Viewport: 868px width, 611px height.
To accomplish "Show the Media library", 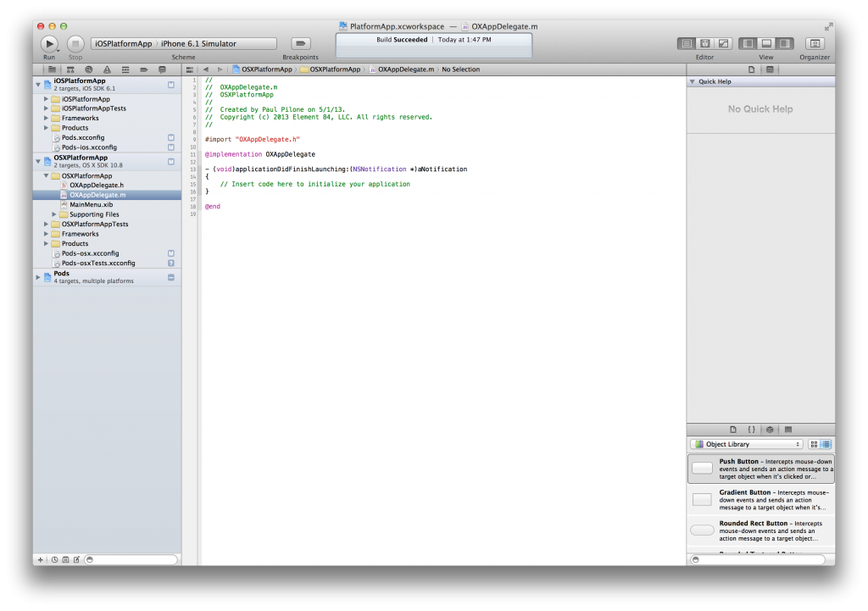I will point(788,430).
